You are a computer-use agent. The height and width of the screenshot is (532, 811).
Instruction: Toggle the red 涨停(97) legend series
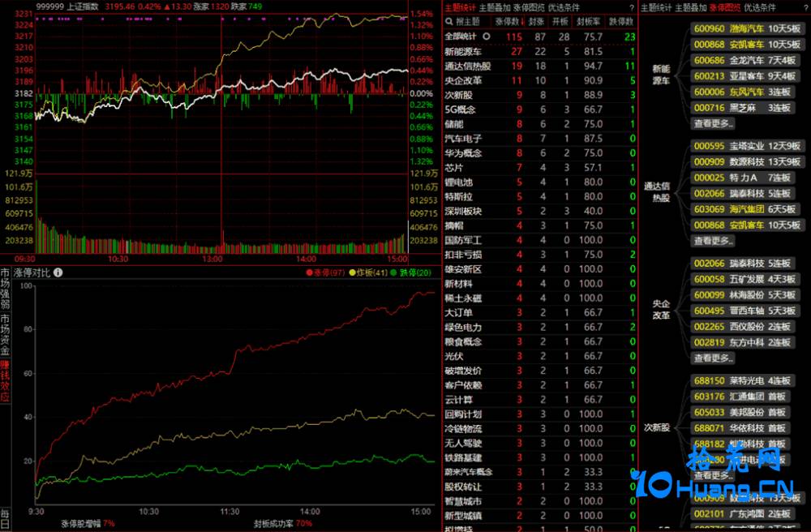click(x=325, y=272)
